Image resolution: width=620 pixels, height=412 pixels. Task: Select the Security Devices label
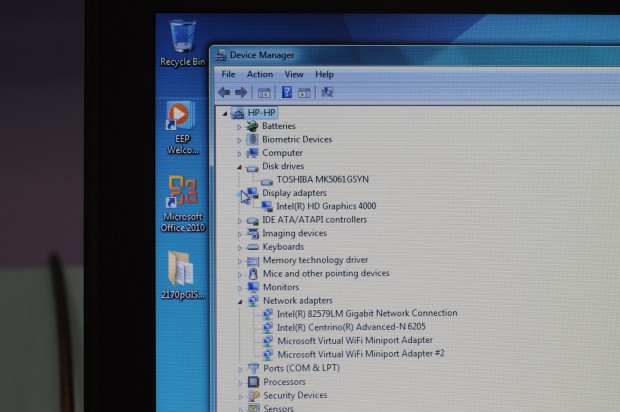295,395
